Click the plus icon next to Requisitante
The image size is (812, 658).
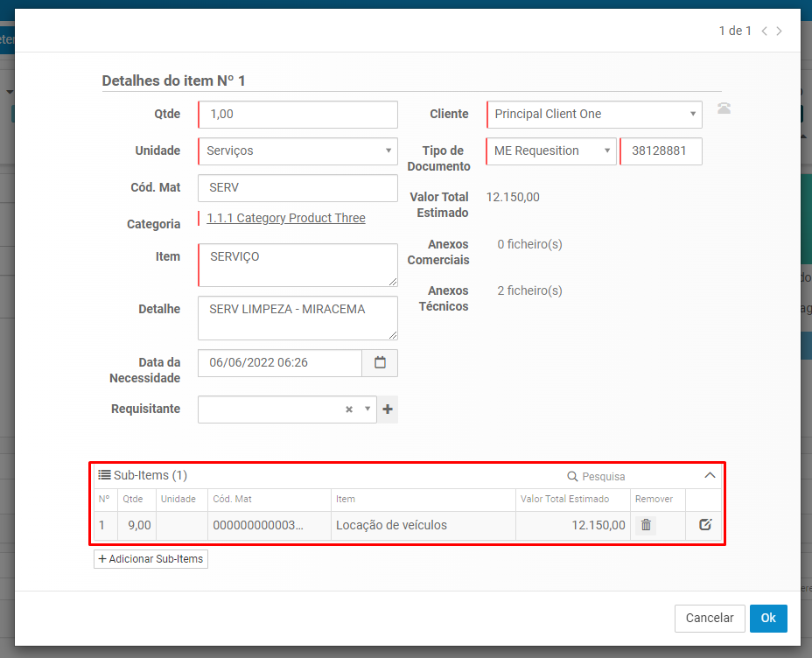coord(388,409)
